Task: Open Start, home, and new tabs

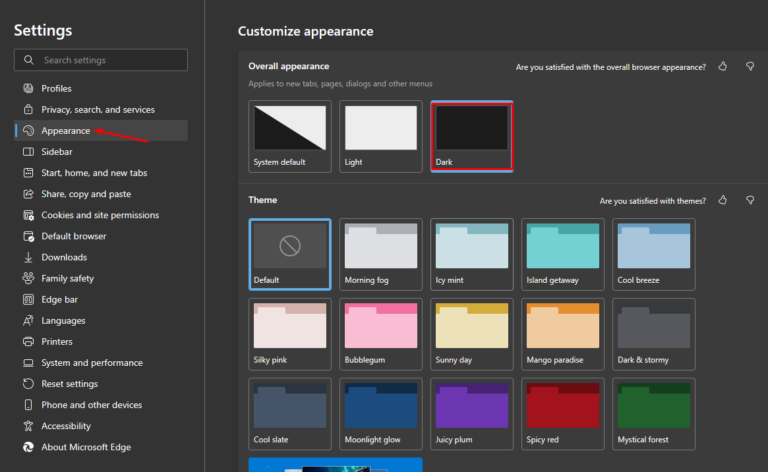Action: point(101,172)
